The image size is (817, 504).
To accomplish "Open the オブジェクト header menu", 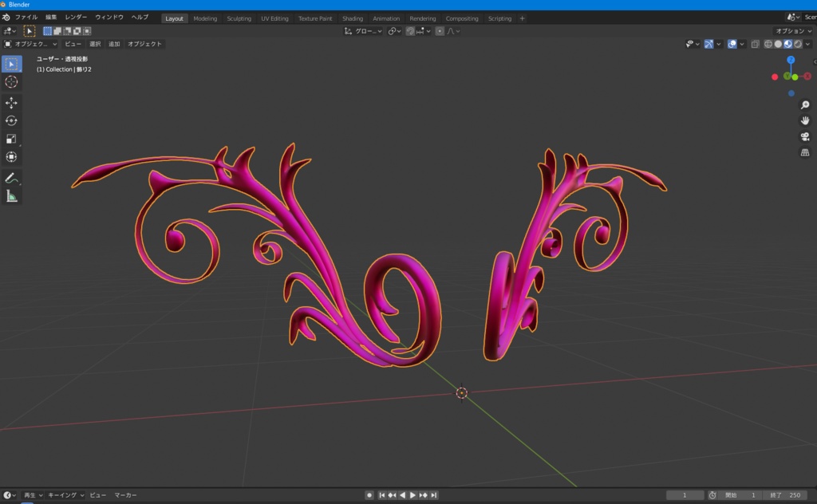I will click(144, 44).
